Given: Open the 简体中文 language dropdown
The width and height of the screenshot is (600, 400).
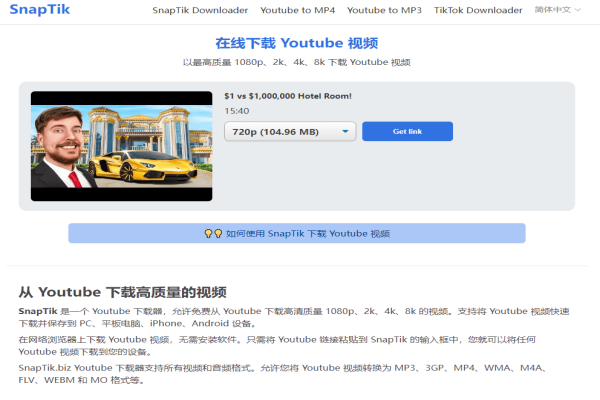Looking at the screenshot, I should (558, 10).
